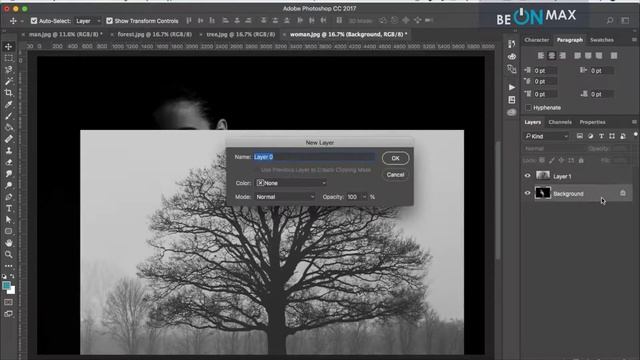
Task: Switch to the Properties tab
Action: click(592, 122)
